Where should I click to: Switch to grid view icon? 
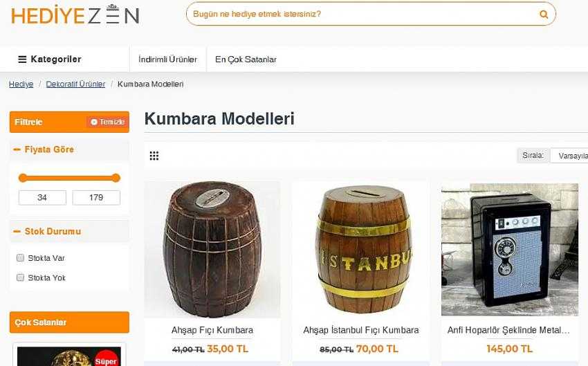tap(154, 156)
